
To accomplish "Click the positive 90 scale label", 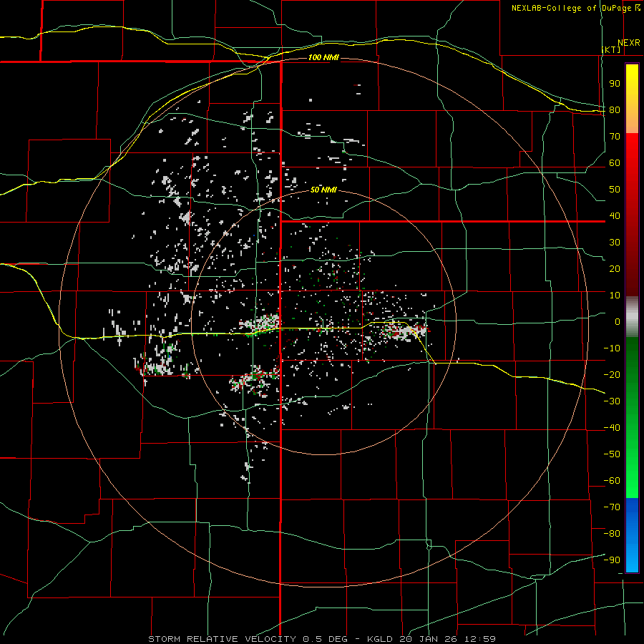I will (615, 84).
